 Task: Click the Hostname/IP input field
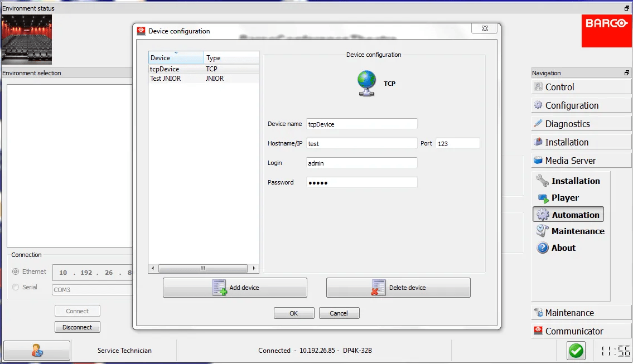pos(361,143)
